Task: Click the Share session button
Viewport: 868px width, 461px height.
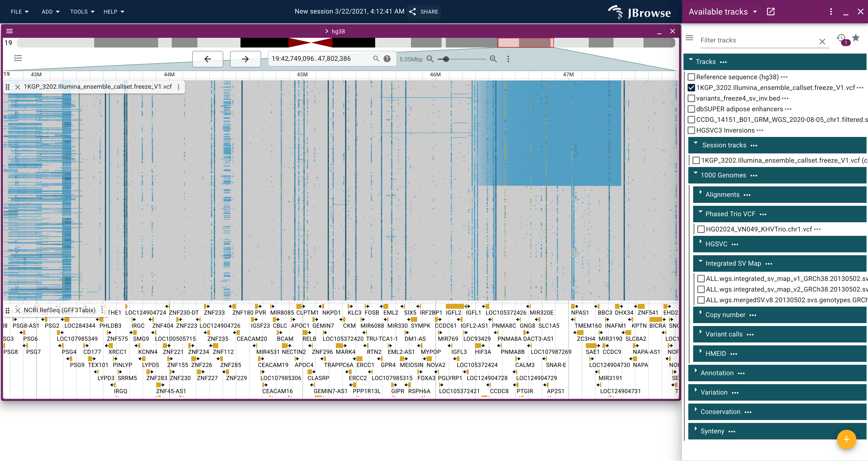Action: [x=424, y=11]
